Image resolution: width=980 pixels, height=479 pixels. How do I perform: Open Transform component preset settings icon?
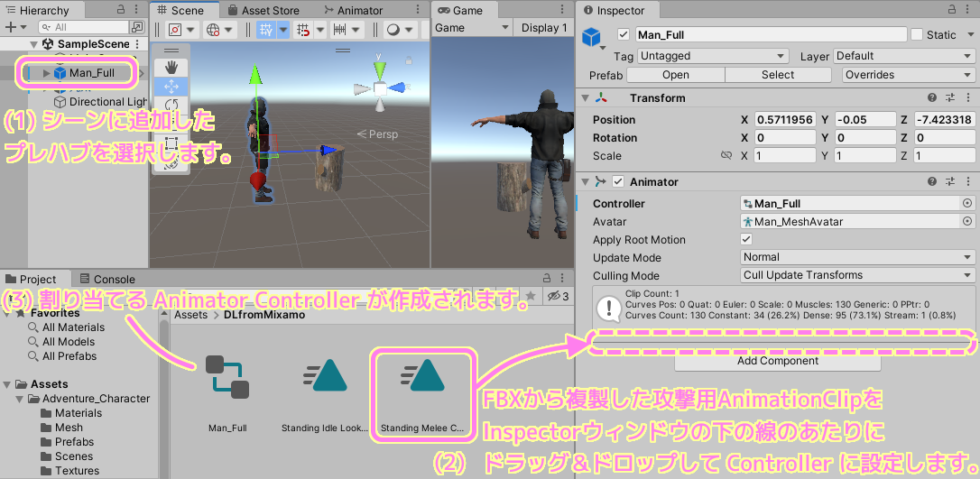point(949,97)
